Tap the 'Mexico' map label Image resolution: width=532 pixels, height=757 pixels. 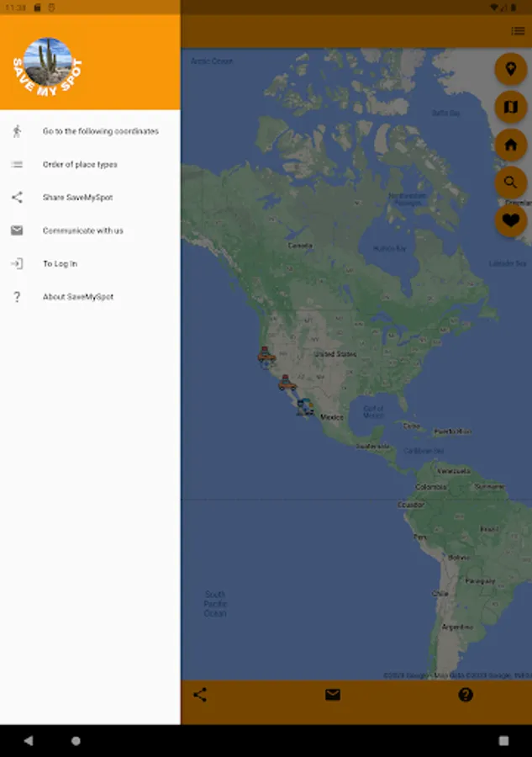pyautogui.click(x=332, y=417)
